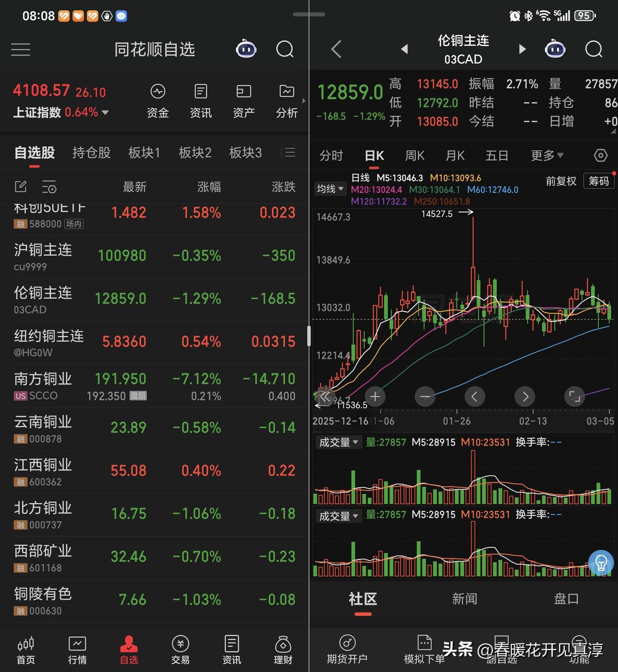Open the 西部矿业 601168 row
The height and width of the screenshot is (672, 618).
click(x=154, y=558)
